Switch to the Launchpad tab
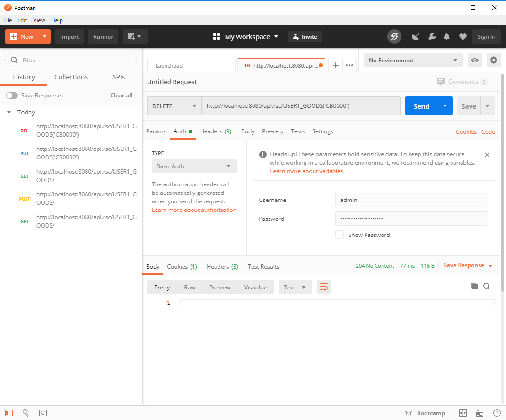Image resolution: width=506 pixels, height=420 pixels. pyautogui.click(x=191, y=66)
